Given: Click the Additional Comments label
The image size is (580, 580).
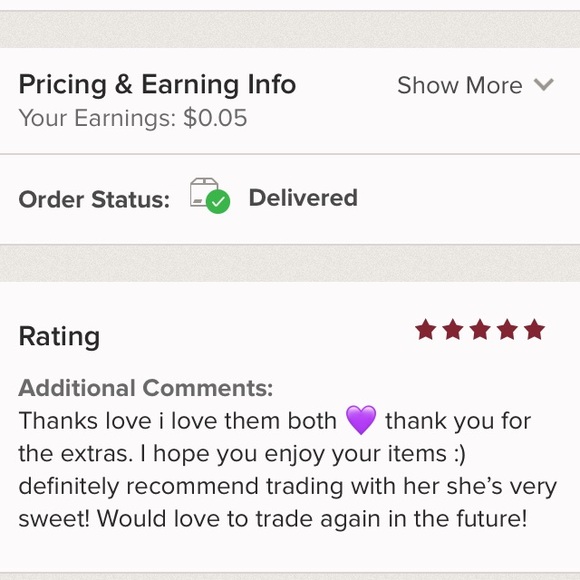Looking at the screenshot, I should click(x=146, y=388).
